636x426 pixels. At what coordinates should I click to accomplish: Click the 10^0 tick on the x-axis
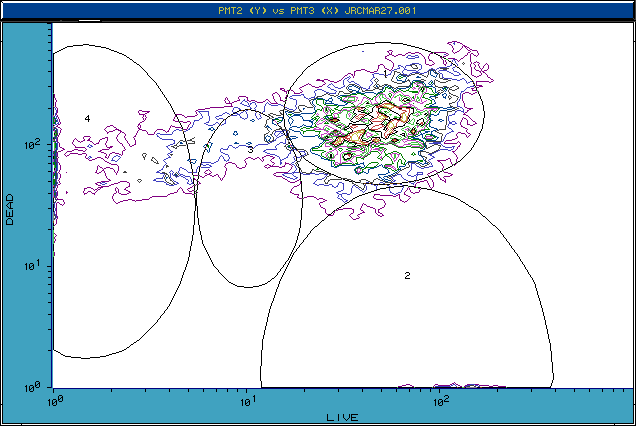[55, 401]
